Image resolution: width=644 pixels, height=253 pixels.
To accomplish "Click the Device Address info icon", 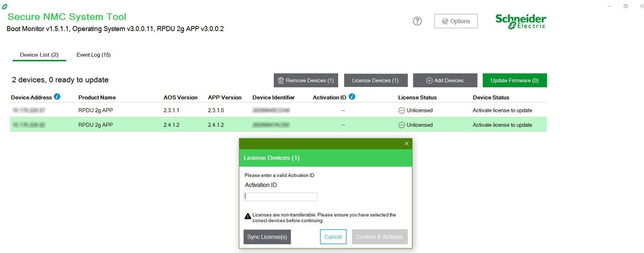I will click(x=57, y=97).
